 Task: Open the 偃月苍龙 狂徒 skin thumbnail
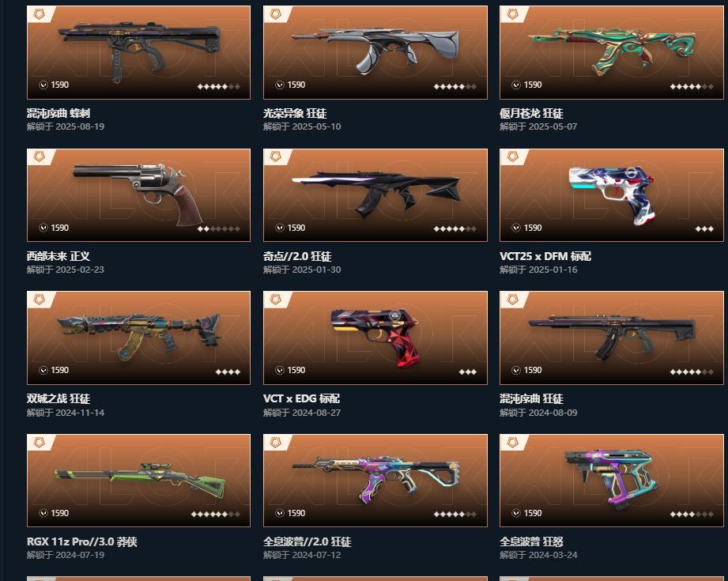tap(612, 52)
